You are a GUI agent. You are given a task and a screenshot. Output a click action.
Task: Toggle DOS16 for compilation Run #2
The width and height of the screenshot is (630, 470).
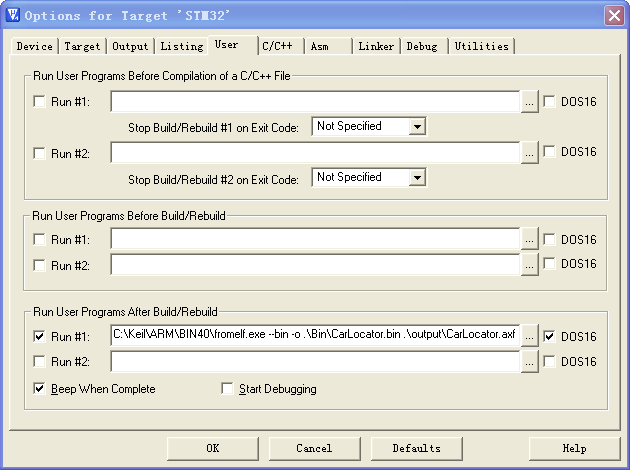[x=549, y=151]
